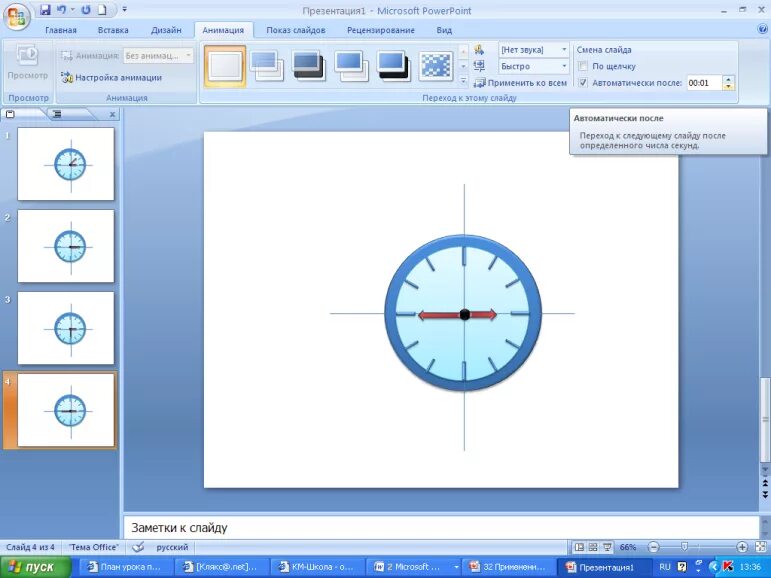This screenshot has height=578, width=771.
Task: Decrease the auto-advance time with down arrow
Action: 728,87
